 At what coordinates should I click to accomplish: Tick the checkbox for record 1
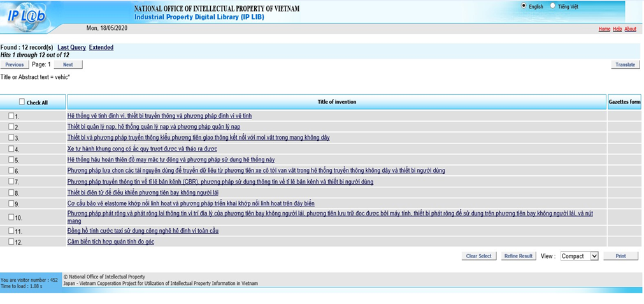pyautogui.click(x=11, y=115)
